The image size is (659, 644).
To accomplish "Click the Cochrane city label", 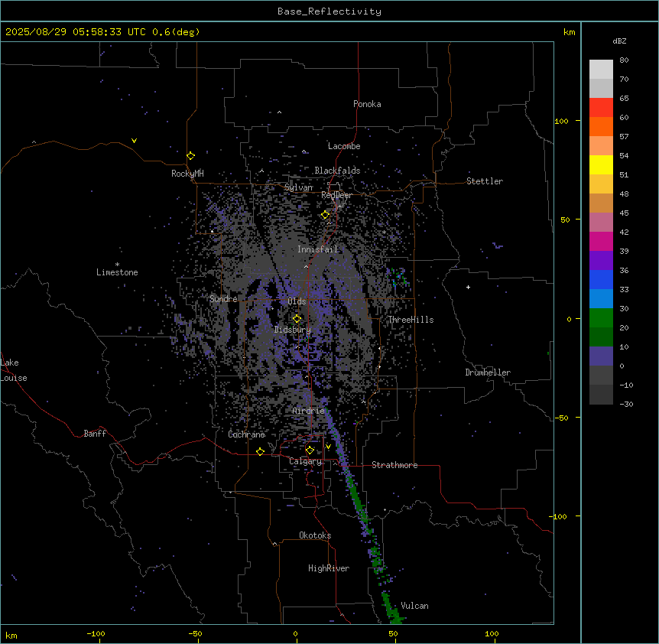I will click(246, 434).
